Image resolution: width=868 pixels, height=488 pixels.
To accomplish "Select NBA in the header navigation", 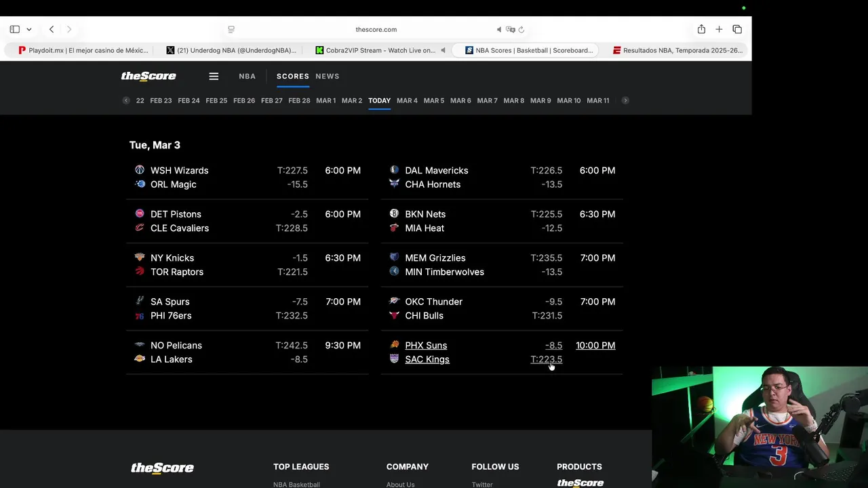I will click(248, 76).
